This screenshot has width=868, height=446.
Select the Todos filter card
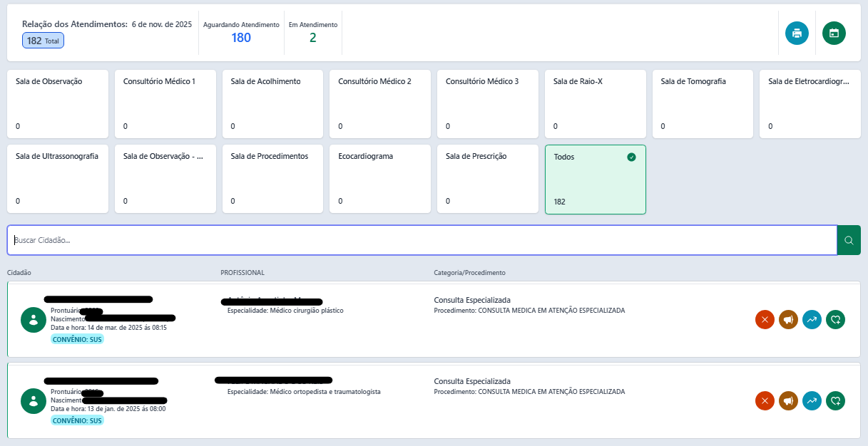[596, 180]
